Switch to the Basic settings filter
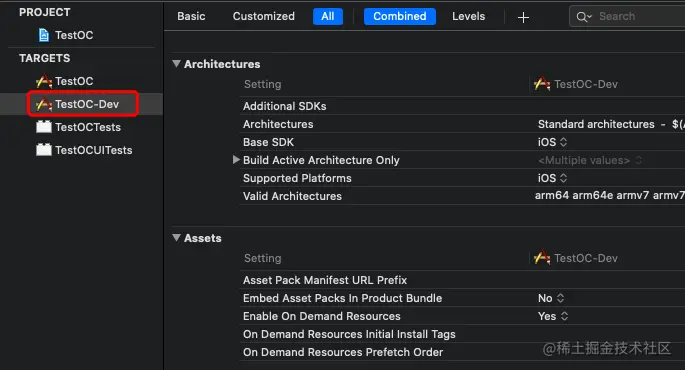The image size is (685, 370). (191, 17)
